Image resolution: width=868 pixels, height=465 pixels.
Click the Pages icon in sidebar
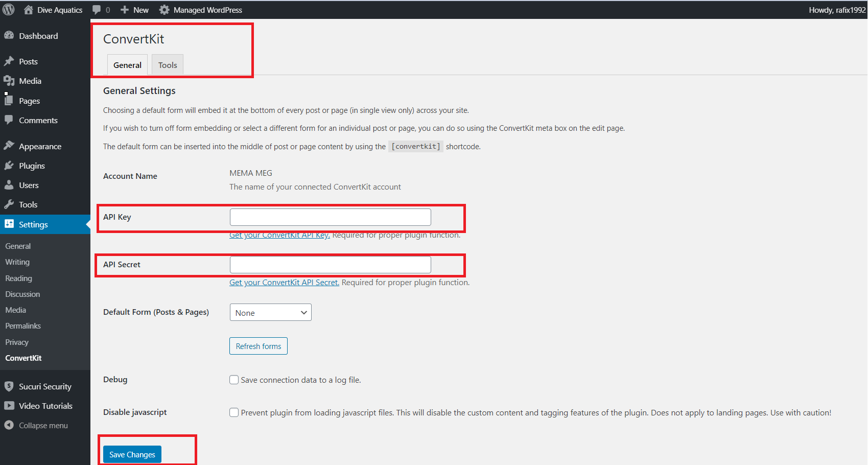click(10, 100)
